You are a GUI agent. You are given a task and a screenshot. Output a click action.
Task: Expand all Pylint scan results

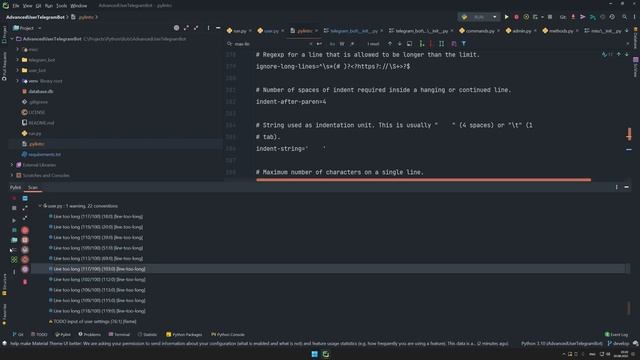pos(25,208)
